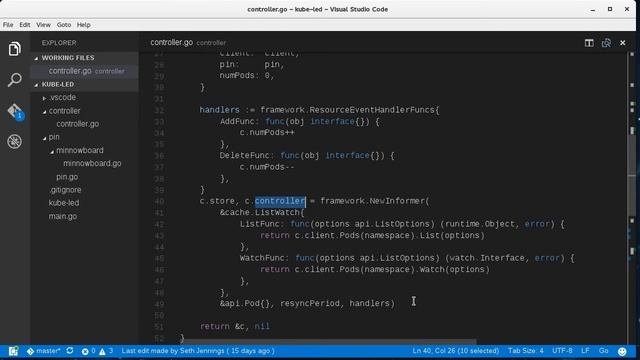This screenshot has height=360, width=640.
Task: Click the Last edit made by Seth Jennings text
Action: 198,351
